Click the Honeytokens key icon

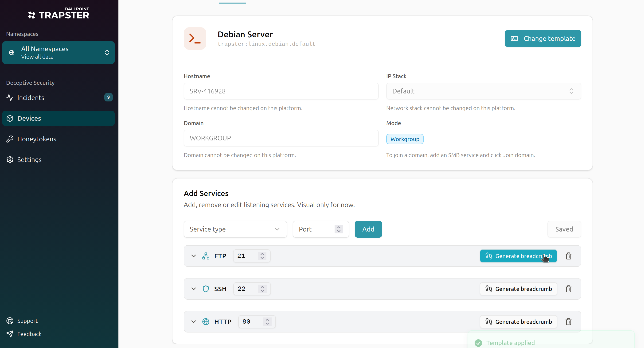(x=10, y=139)
